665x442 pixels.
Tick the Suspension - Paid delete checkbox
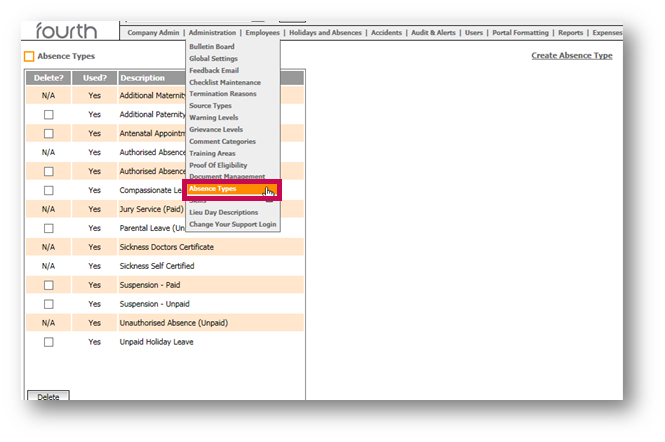[x=48, y=285]
